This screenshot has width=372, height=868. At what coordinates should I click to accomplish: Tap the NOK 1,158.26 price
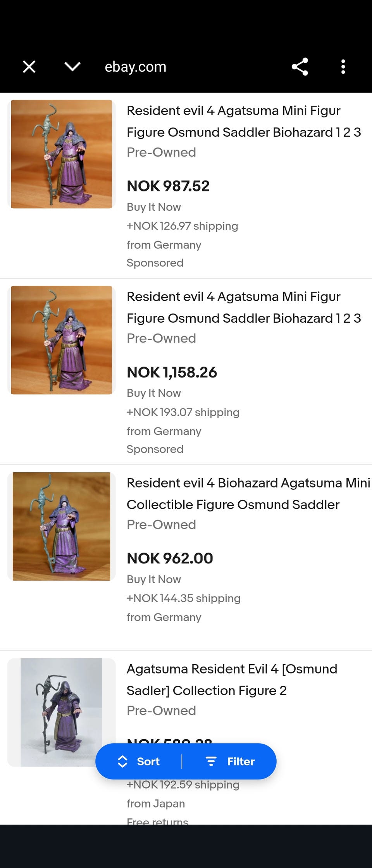pos(172,372)
